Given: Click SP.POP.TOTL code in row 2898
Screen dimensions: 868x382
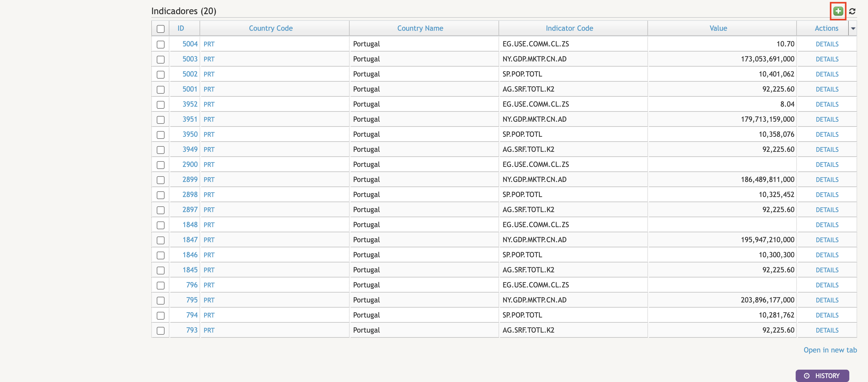Looking at the screenshot, I should (x=522, y=194).
